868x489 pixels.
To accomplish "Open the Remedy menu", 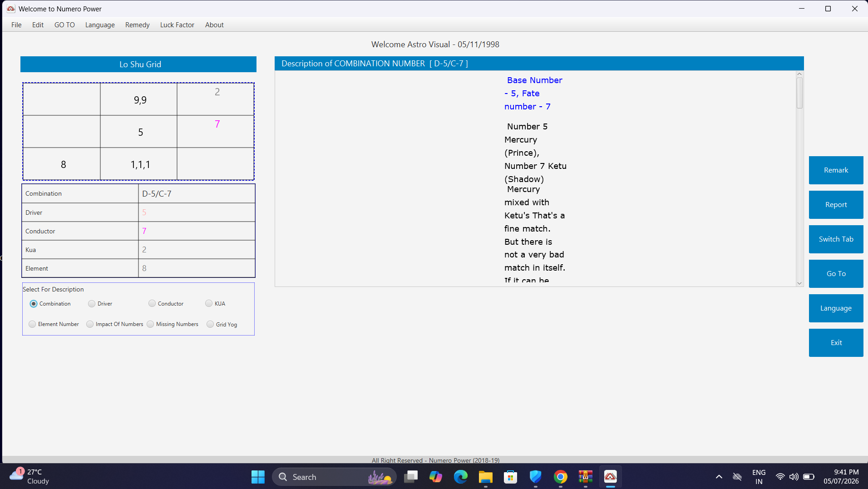I will 137,25.
